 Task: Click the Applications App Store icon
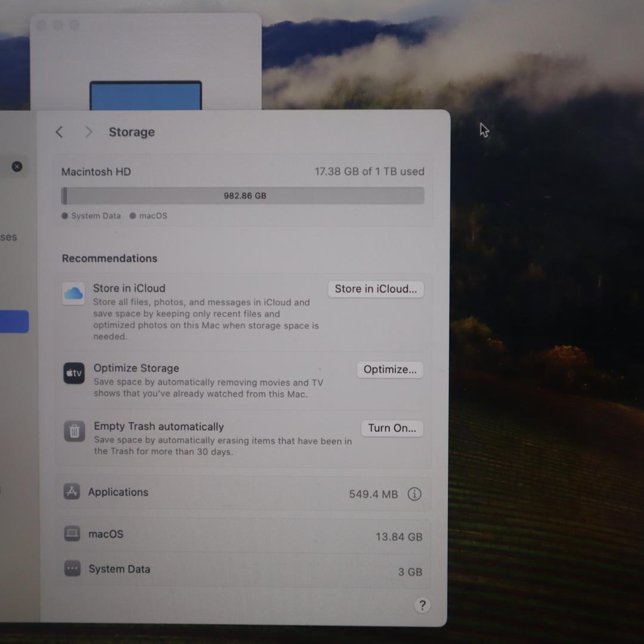72,492
